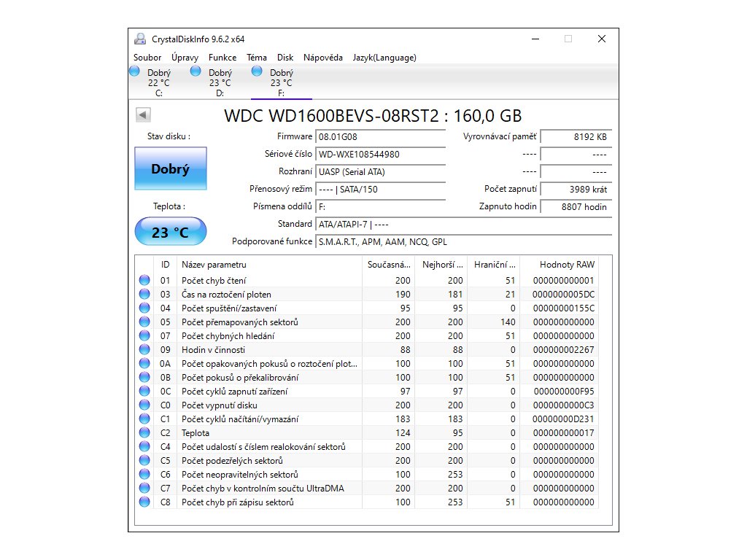747x560 pixels.
Task: Click status icon for attribute 0A row
Action: pos(144,363)
